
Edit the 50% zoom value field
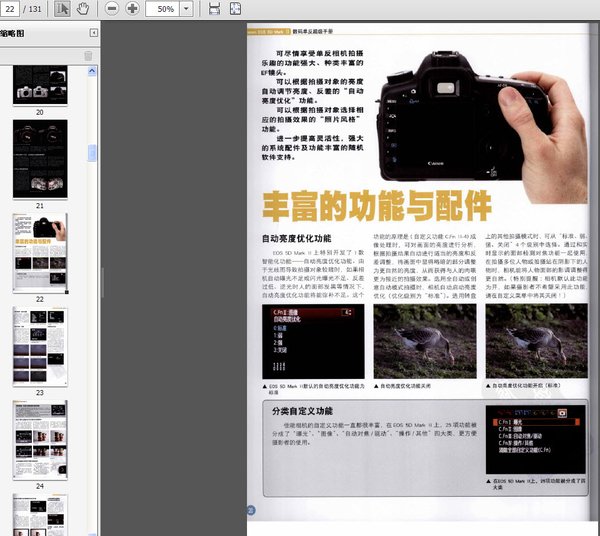[163, 9]
